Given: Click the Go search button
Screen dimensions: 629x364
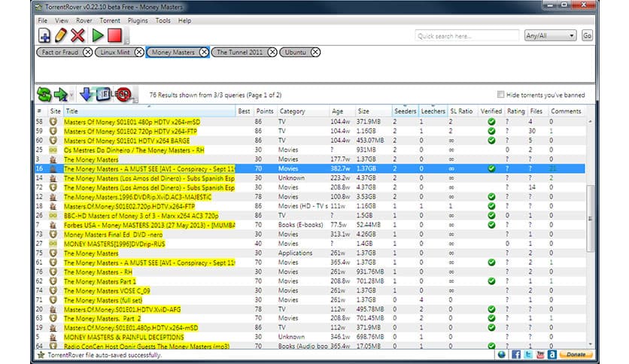Looking at the screenshot, I should (x=587, y=35).
